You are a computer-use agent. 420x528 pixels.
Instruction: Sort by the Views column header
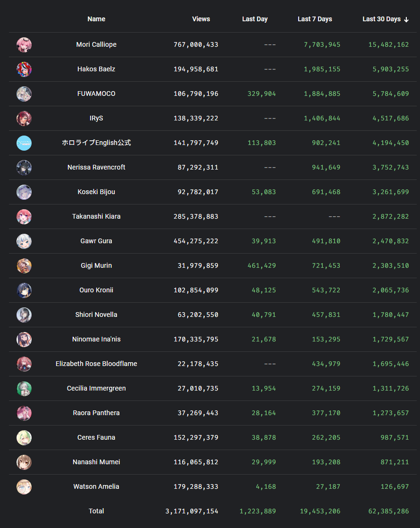pos(201,19)
